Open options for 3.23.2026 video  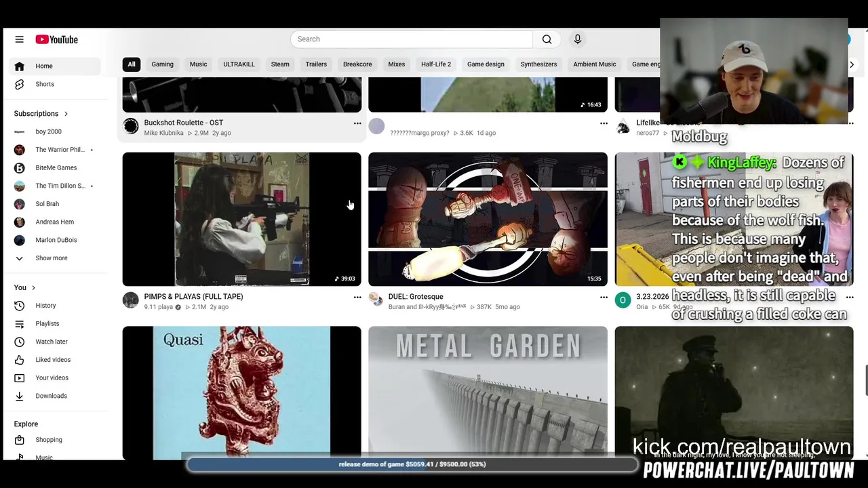tap(850, 297)
